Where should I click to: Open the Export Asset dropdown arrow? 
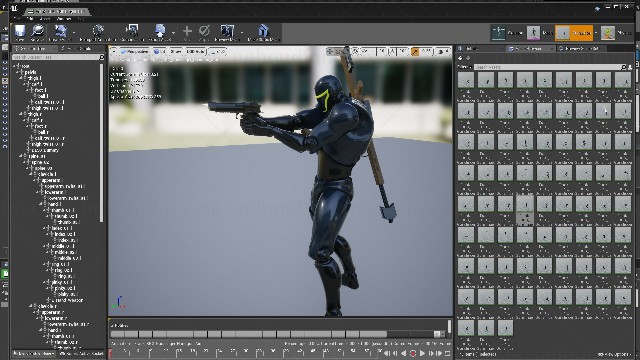tap(173, 32)
